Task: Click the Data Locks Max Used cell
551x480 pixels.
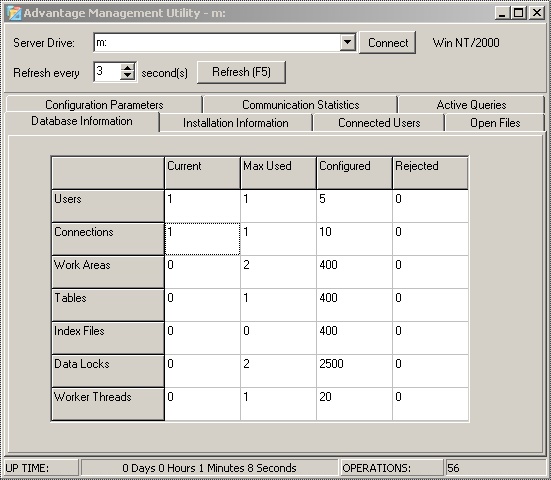Action: click(278, 371)
